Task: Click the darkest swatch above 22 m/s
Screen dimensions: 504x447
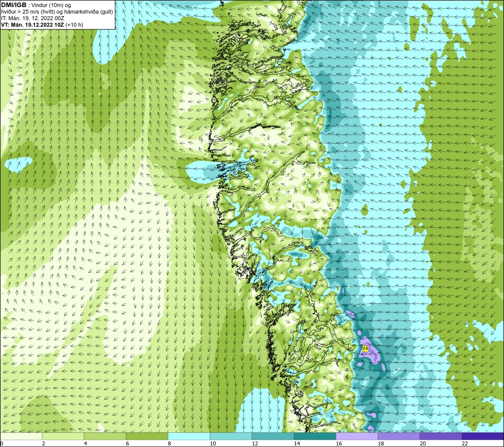Action: pos(482,436)
